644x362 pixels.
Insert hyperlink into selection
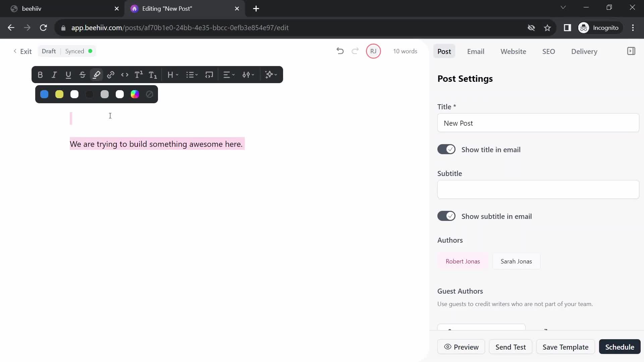(x=111, y=75)
